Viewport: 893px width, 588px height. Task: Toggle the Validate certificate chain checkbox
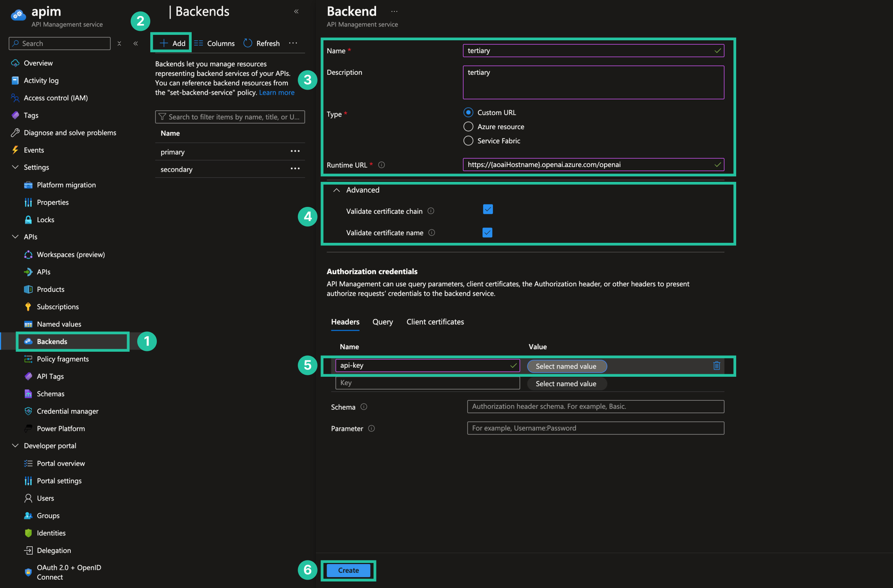click(488, 209)
